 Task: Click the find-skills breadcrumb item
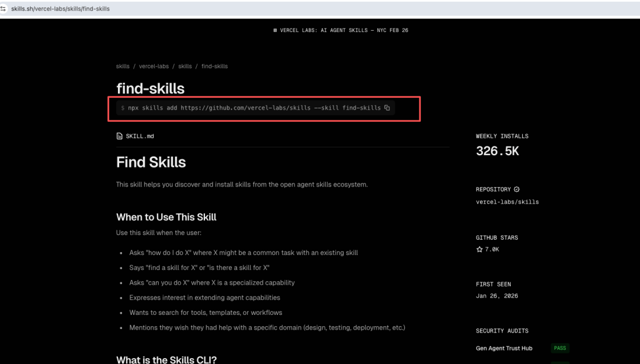(215, 66)
